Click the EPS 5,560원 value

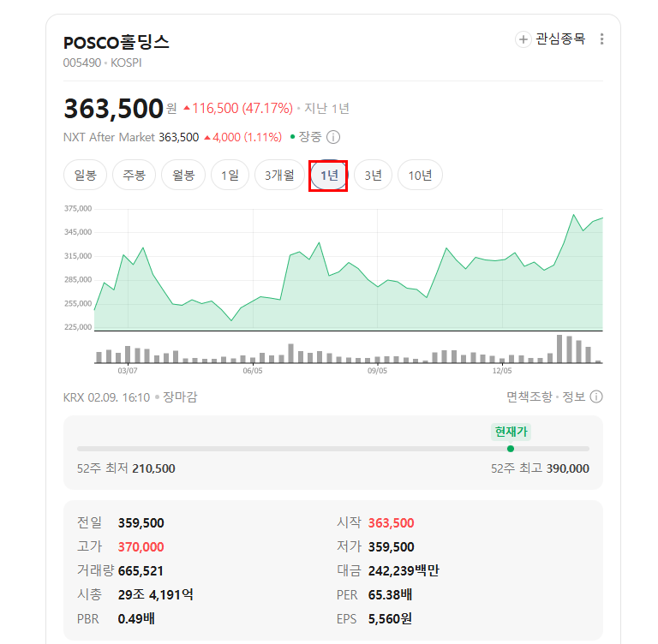click(x=390, y=618)
